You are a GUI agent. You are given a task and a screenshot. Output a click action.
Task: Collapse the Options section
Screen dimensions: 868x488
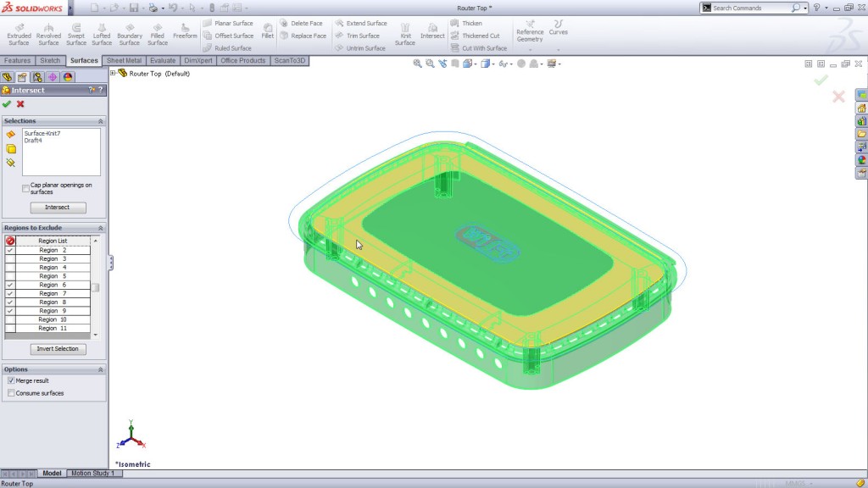100,369
